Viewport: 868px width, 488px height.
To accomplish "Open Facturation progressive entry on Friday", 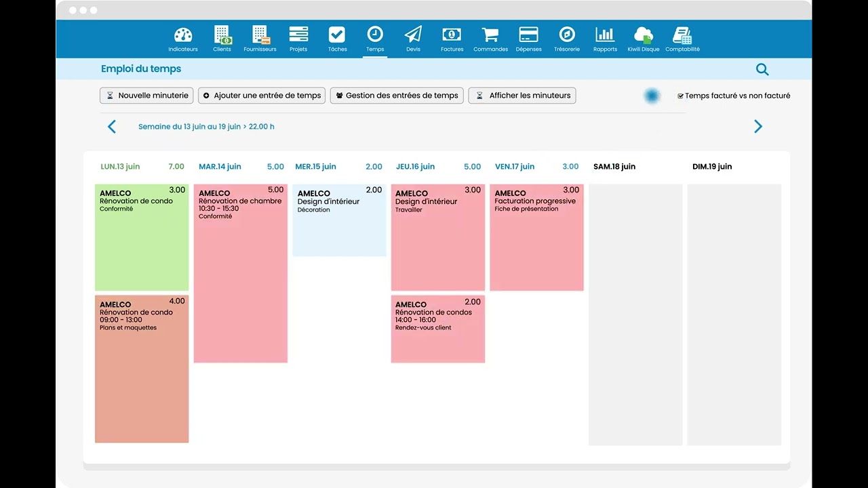I will (536, 237).
